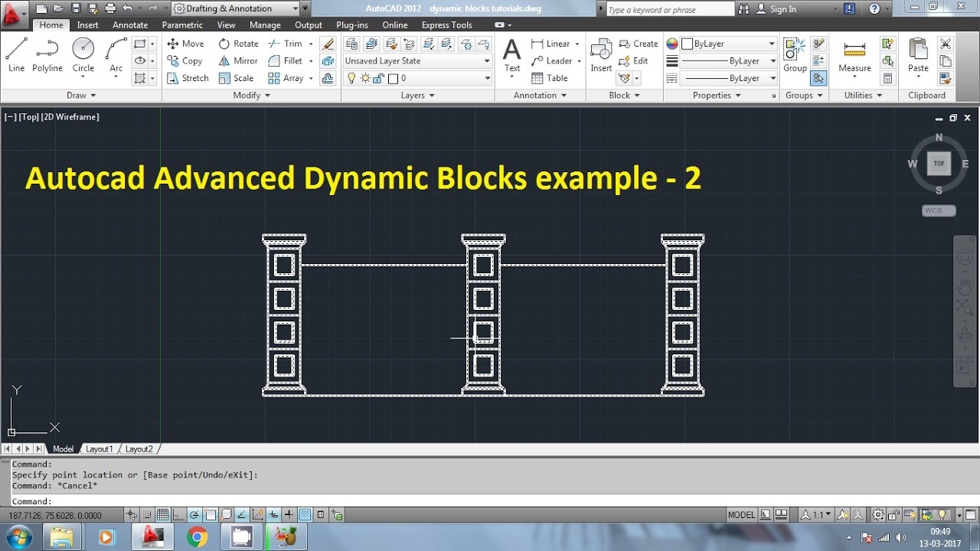This screenshot has width=980, height=551.
Task: Open Chrome from the taskbar
Action: pos(197,537)
